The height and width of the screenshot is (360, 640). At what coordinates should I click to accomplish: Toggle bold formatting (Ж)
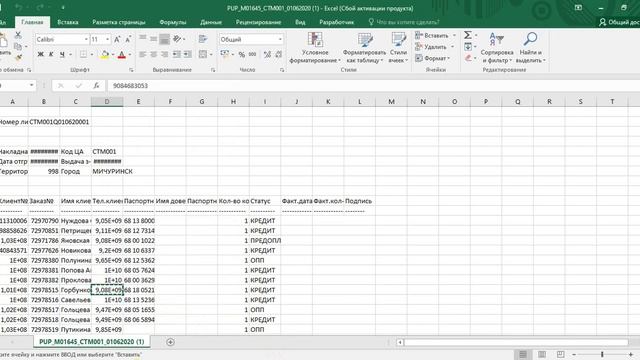[40, 54]
